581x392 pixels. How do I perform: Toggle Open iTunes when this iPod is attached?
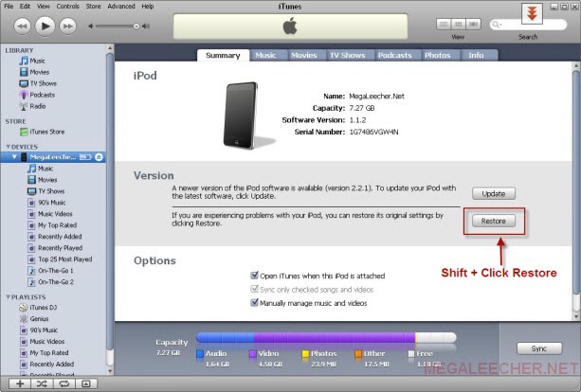pyautogui.click(x=254, y=276)
